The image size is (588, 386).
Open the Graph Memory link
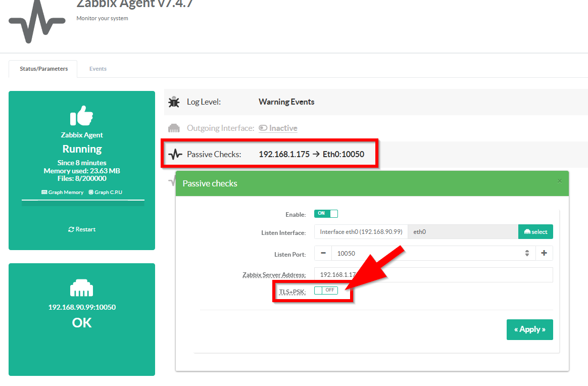(x=63, y=192)
